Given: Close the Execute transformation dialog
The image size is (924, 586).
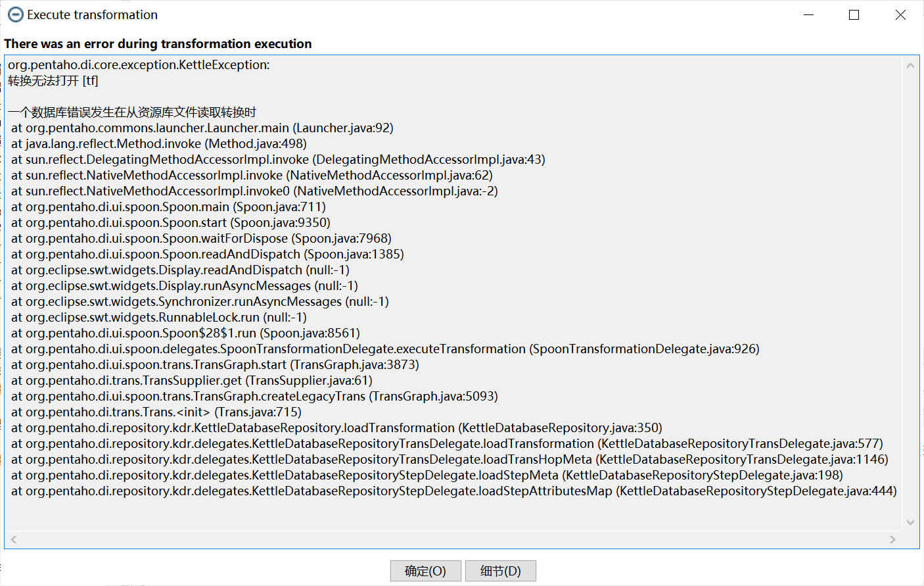Looking at the screenshot, I should 900,14.
